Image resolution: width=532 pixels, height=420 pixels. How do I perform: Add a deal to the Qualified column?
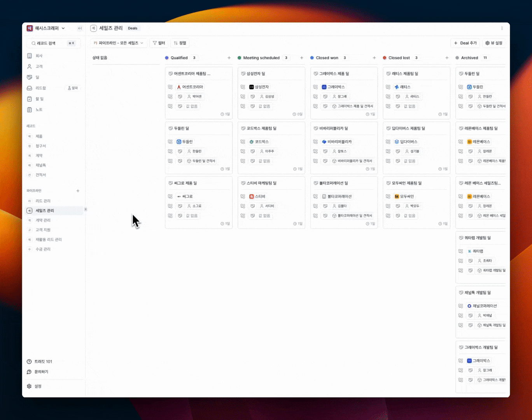coord(229,58)
